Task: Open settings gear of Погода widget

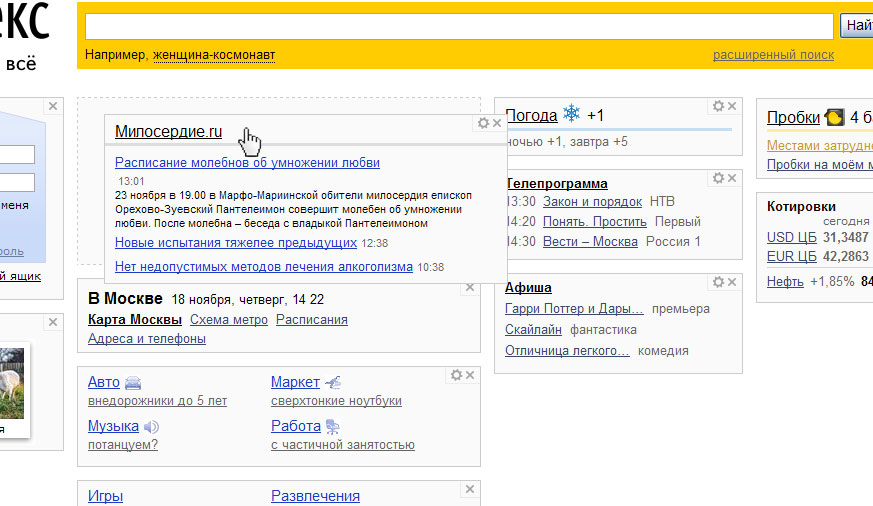Action: pyautogui.click(x=718, y=106)
